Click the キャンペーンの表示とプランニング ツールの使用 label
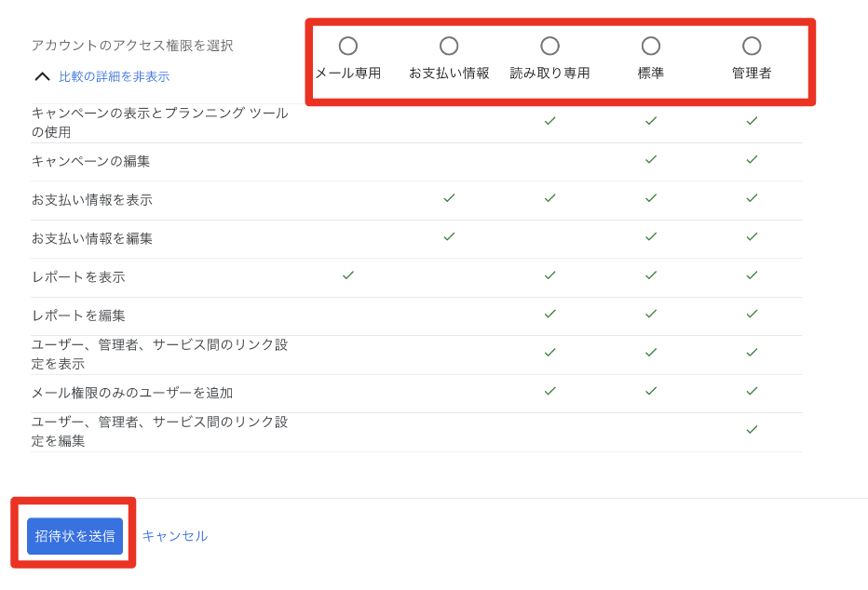 160,122
